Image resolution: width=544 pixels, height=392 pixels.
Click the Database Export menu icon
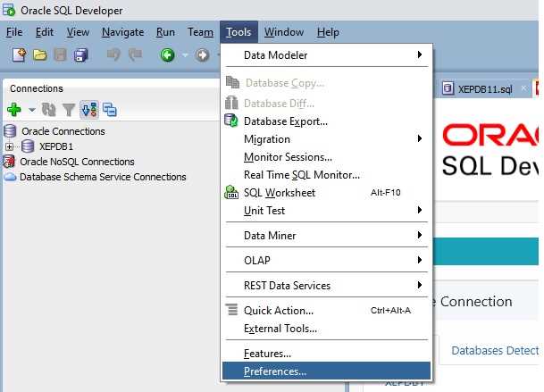coord(231,121)
